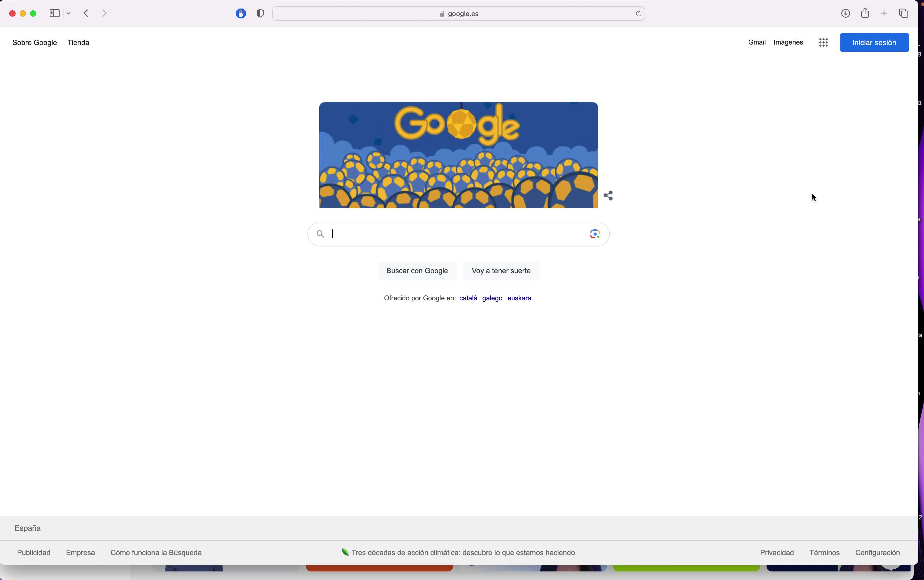
Task: Show Safari downloads icon in toolbar
Action: pyautogui.click(x=845, y=13)
